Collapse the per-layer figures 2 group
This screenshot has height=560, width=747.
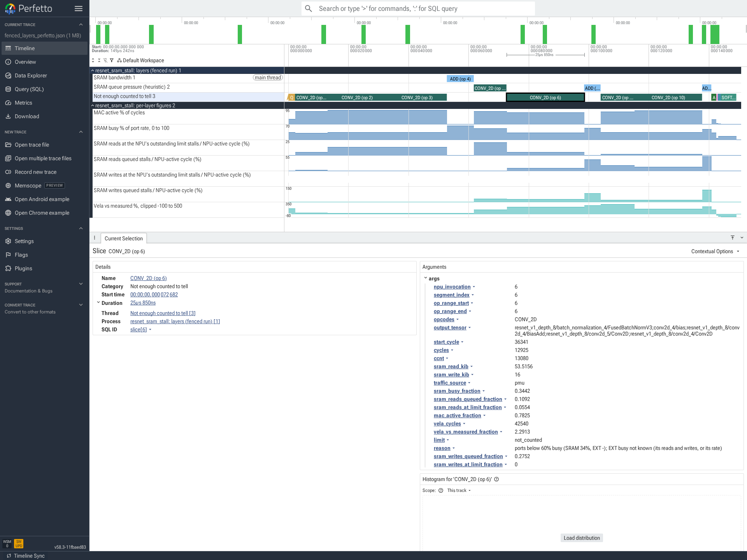pos(93,105)
